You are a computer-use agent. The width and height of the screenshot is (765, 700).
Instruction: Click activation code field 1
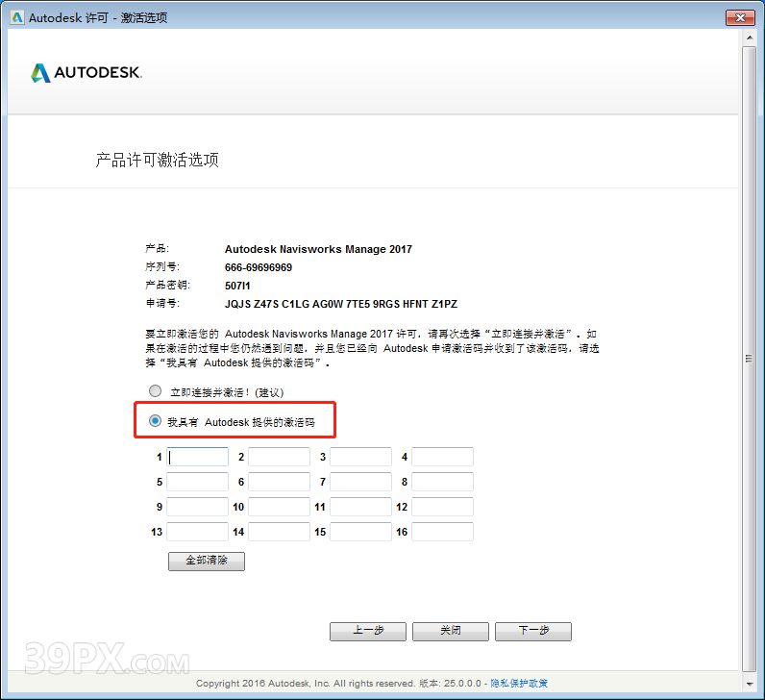click(198, 458)
